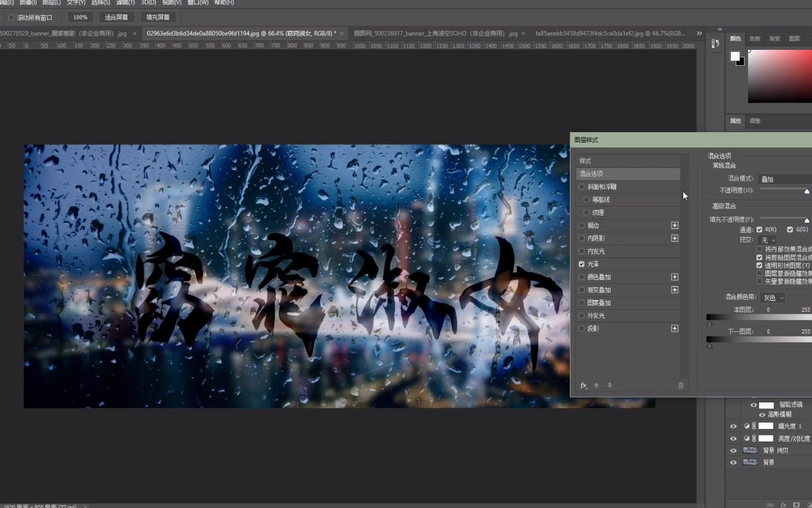Click the 背景 拷贝 layer thumbnail

[750, 451]
